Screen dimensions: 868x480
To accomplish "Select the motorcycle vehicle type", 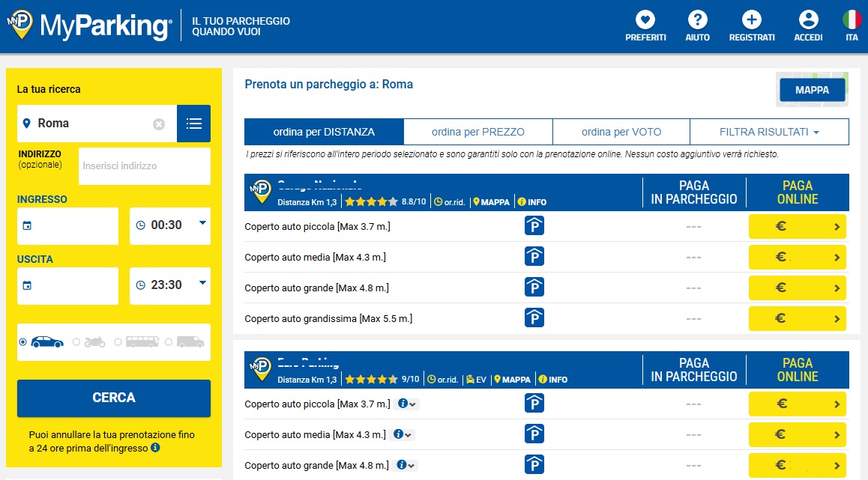I will [x=88, y=341].
